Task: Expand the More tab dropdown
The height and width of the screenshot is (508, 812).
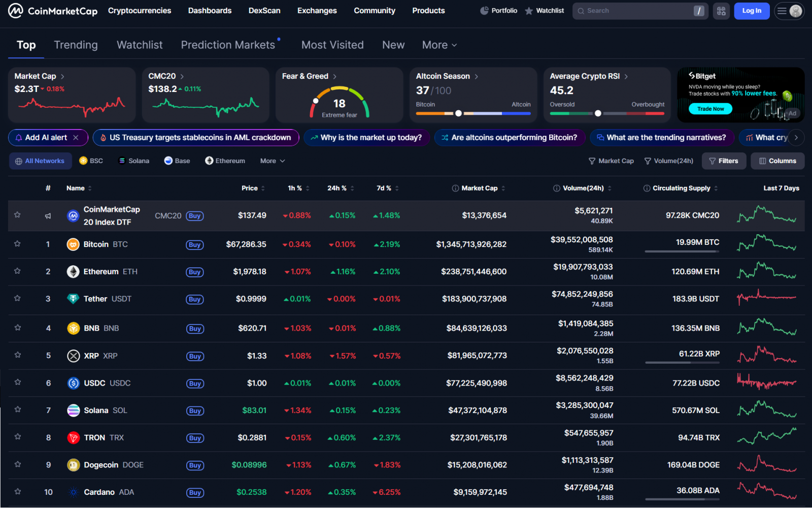Action: (439, 45)
